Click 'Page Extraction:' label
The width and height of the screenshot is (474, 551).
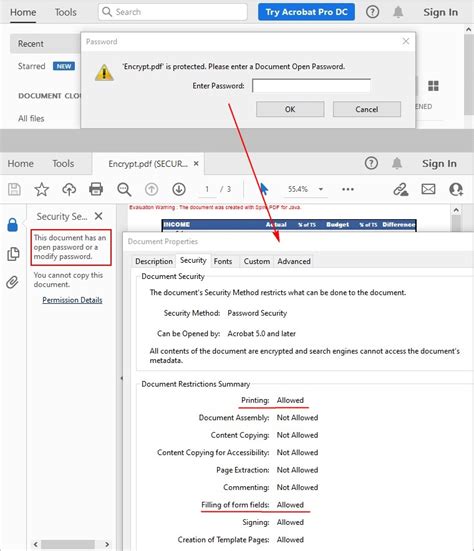243,470
